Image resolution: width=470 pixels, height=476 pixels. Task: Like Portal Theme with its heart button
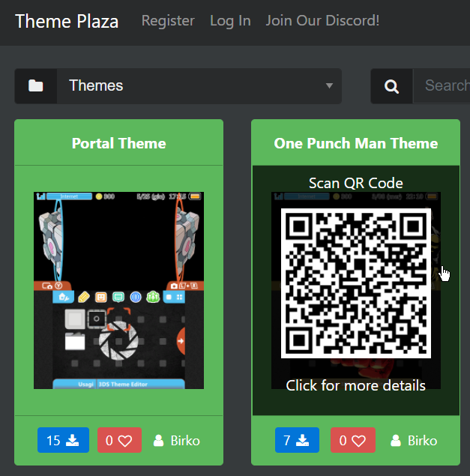tap(119, 440)
